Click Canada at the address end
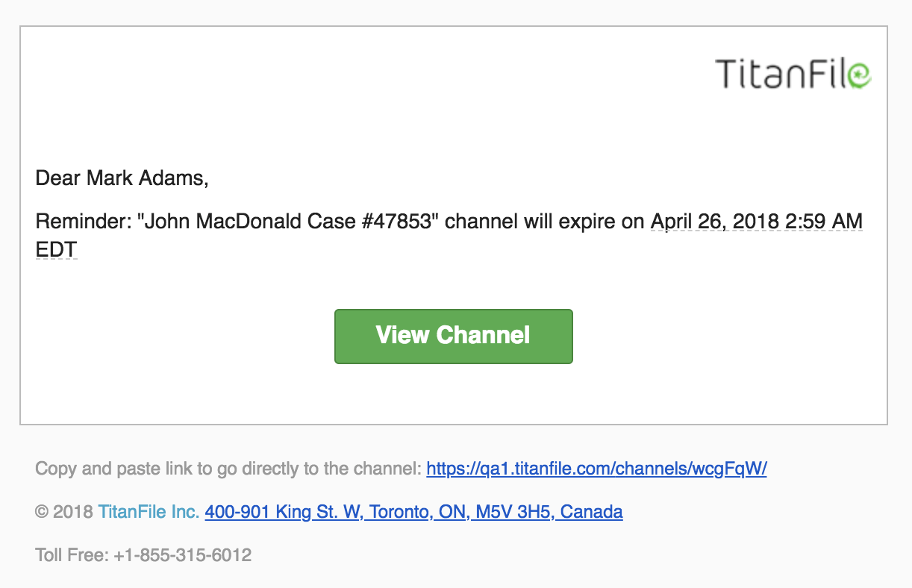912x588 pixels. (x=592, y=512)
